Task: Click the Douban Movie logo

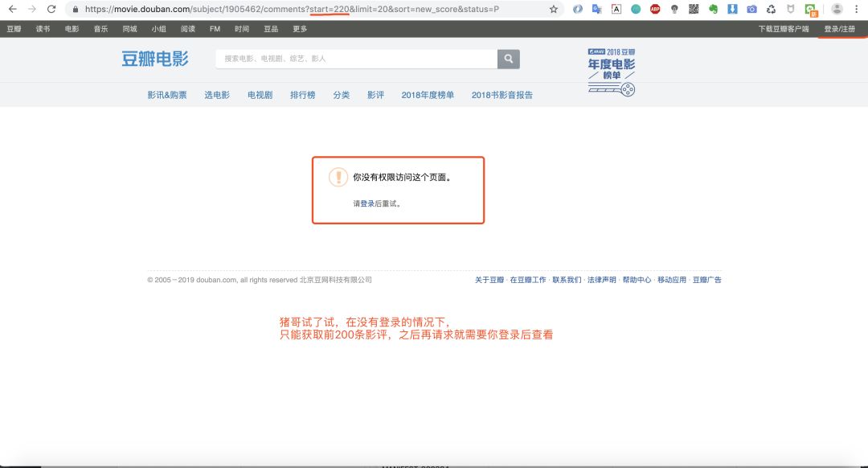Action: pyautogui.click(x=155, y=59)
